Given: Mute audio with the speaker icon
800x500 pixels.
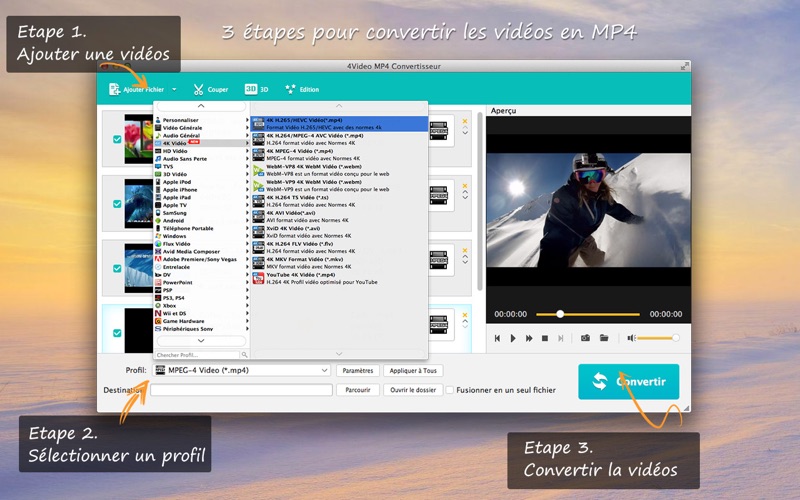Looking at the screenshot, I should [631, 338].
